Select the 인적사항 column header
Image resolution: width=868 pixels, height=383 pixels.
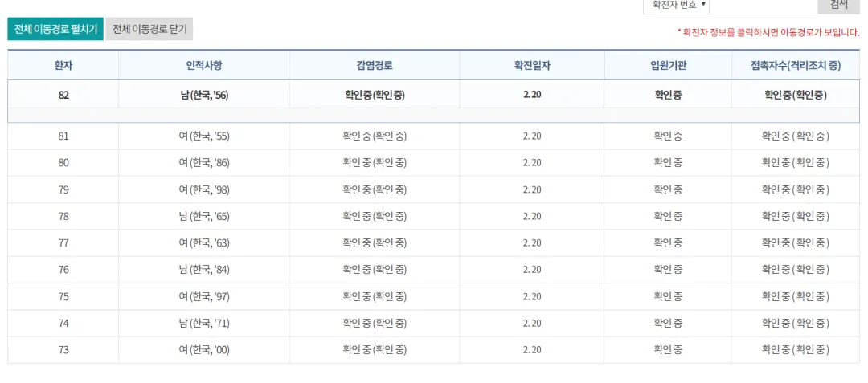pyautogui.click(x=203, y=65)
